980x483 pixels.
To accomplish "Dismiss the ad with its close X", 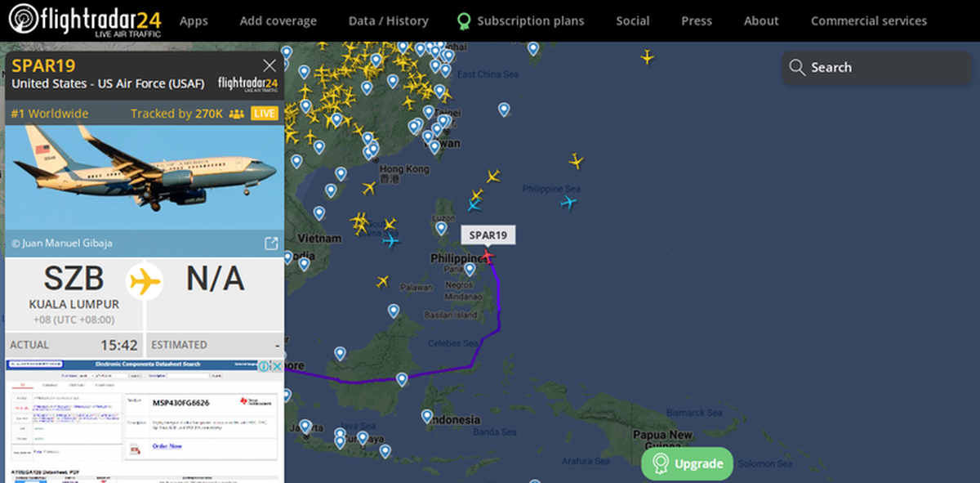I will point(278,367).
